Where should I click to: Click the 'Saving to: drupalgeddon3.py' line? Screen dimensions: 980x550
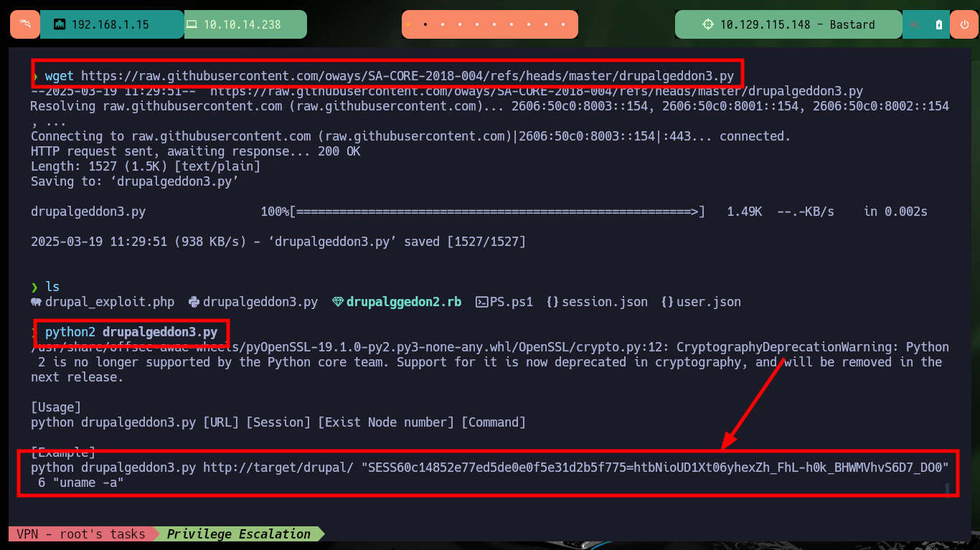pos(135,181)
